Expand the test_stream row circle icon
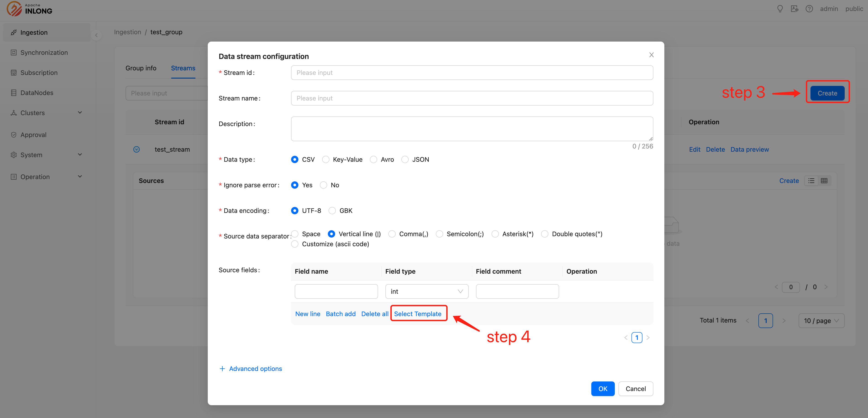 pyautogui.click(x=137, y=149)
